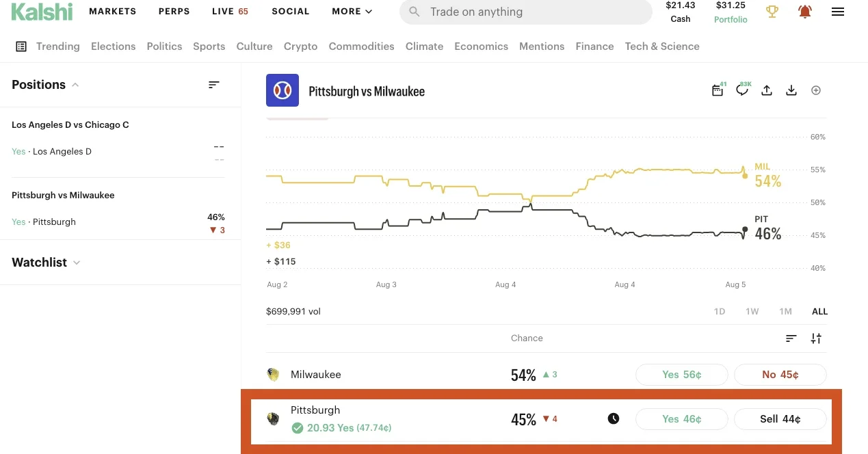Switch to the Climate category
This screenshot has width=868, height=454.
(x=424, y=46)
